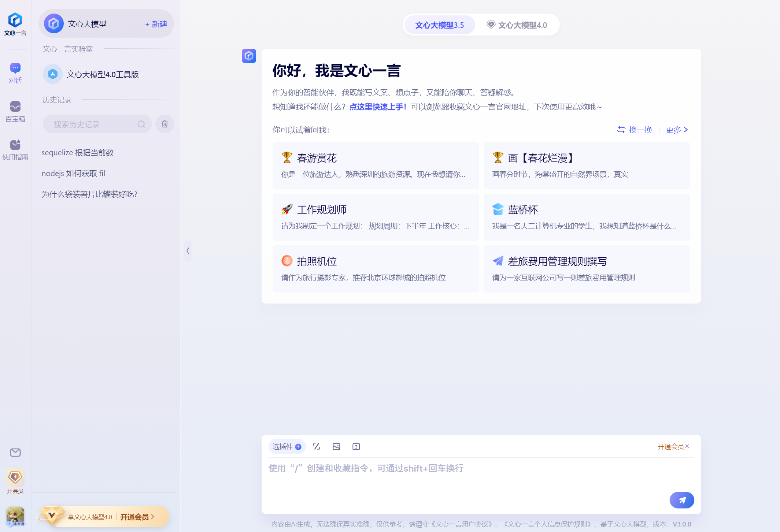Open the slash command template icon

[317, 446]
